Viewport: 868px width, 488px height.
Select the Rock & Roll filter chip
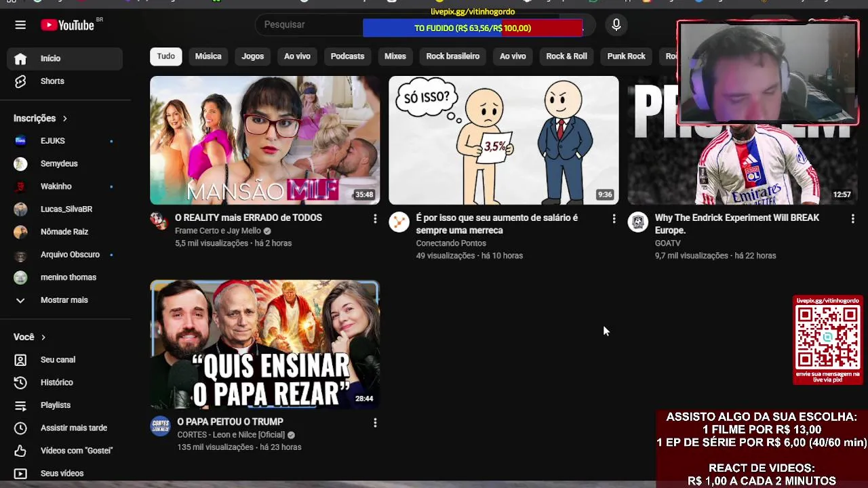click(x=566, y=56)
